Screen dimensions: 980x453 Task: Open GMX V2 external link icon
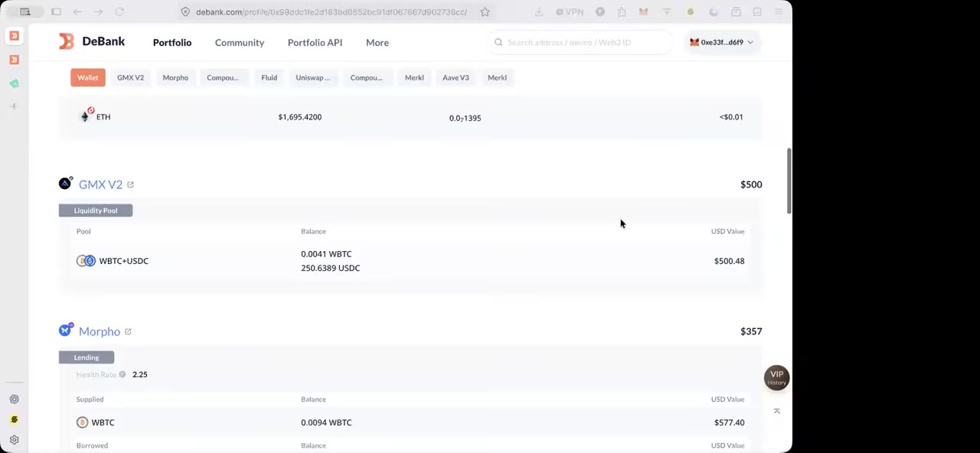[x=130, y=184]
